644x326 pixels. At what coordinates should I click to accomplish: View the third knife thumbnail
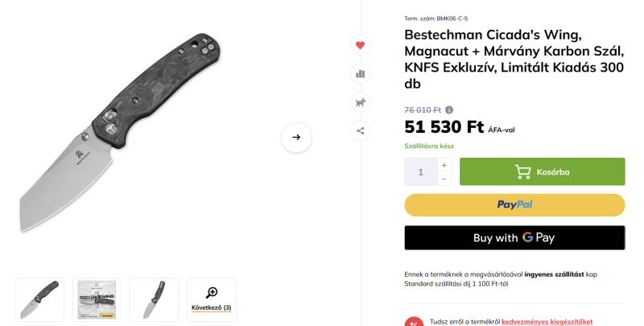[154, 300]
